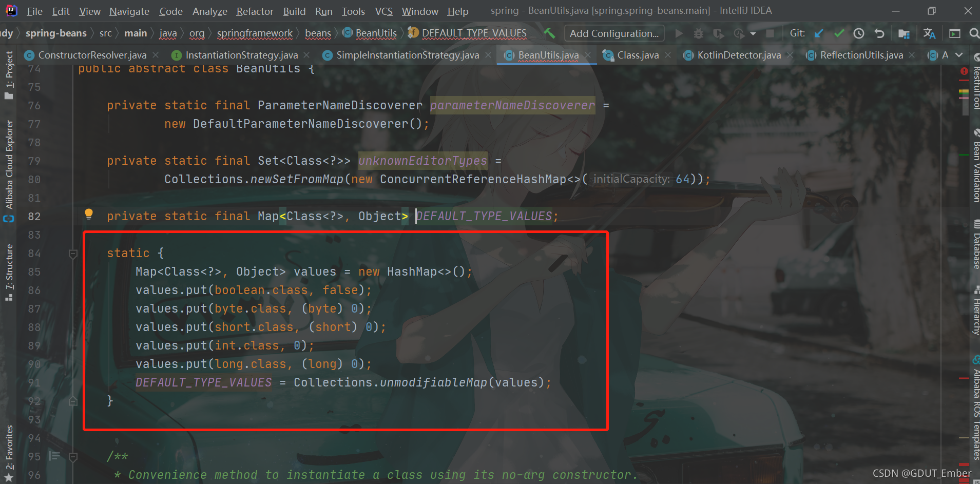980x484 pixels.
Task: Collapse the Javadoc comment at line 95
Action: [73, 456]
